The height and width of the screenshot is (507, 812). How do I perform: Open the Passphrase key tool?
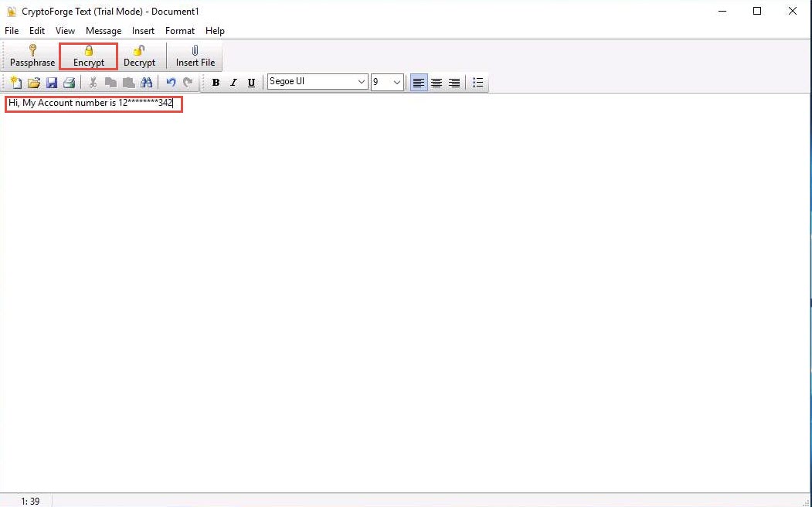[32, 56]
